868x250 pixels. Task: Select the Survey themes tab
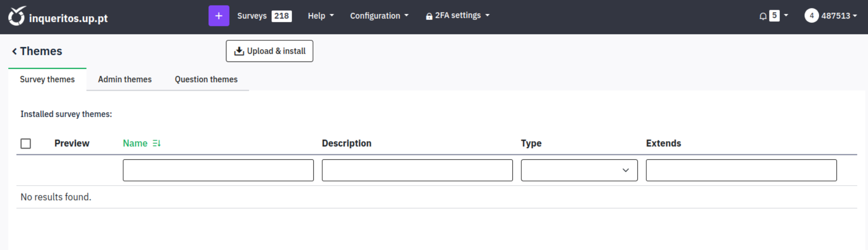47,80
